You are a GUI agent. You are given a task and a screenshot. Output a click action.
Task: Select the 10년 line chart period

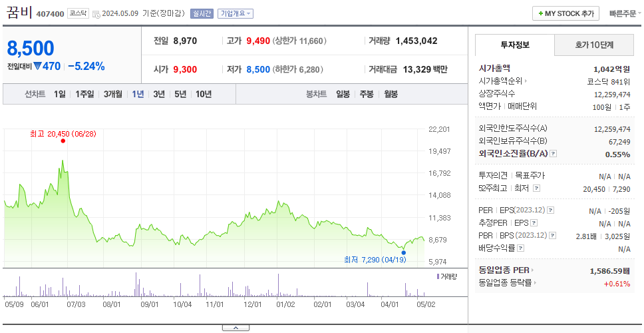click(x=204, y=94)
